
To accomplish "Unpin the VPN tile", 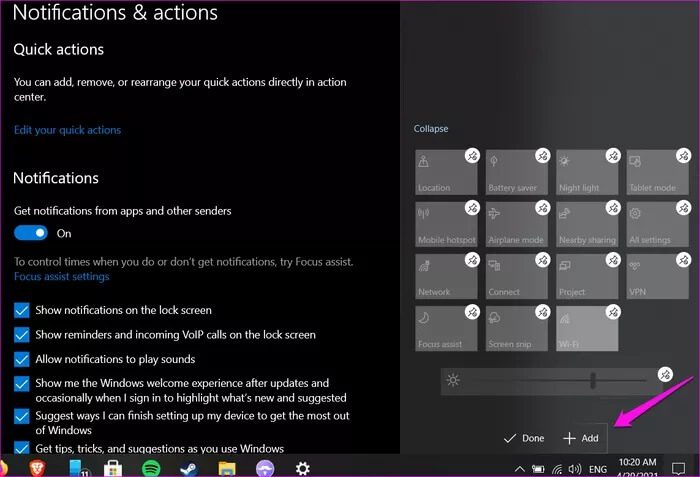I will click(683, 259).
